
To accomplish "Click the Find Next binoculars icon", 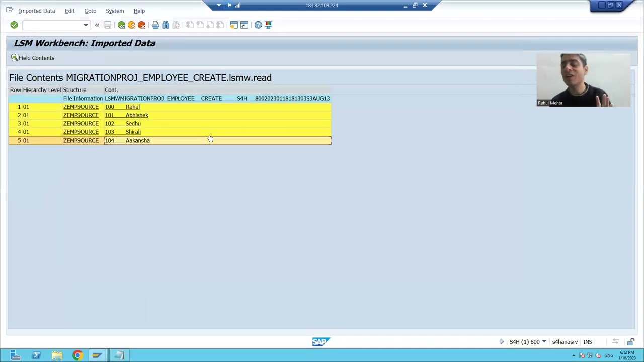I will click(176, 25).
